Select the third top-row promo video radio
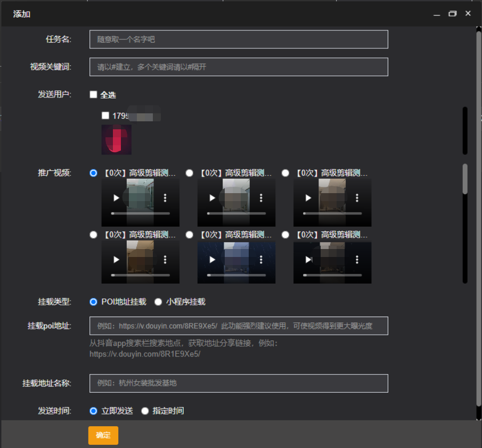The image size is (482, 448). click(285, 173)
